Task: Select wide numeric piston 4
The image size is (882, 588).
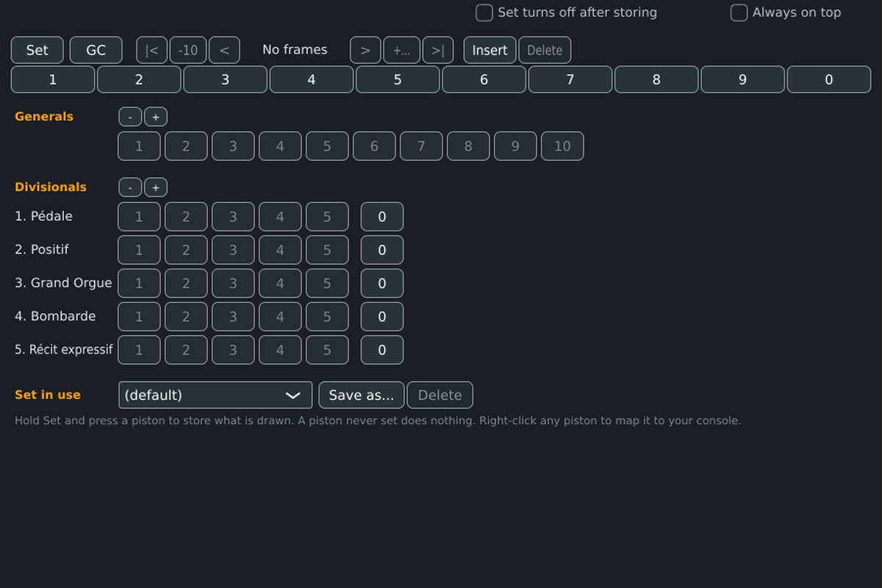Action: (x=312, y=79)
